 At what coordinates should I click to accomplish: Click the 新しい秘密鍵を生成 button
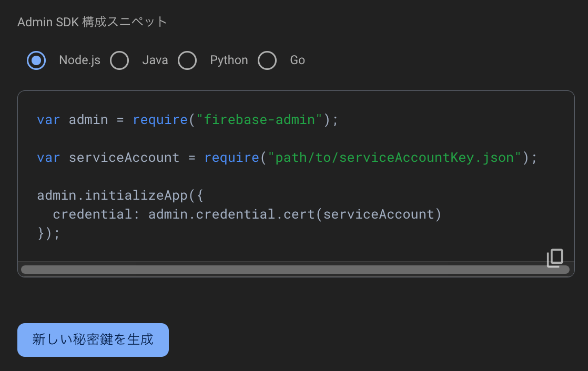click(x=93, y=340)
